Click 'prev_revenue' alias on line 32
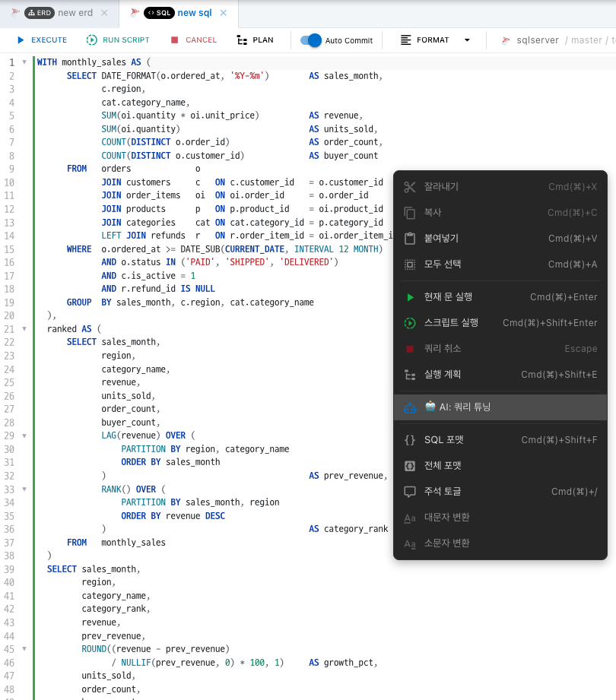616x700 pixels. pyautogui.click(x=354, y=476)
